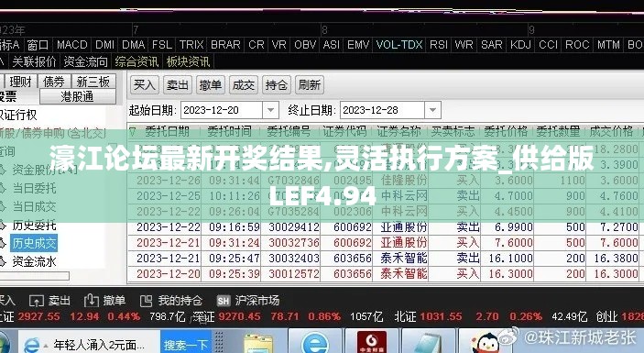The image size is (644, 353).
Task: Expand the 起始日期 date dropdown arrow
Action: pos(270,110)
